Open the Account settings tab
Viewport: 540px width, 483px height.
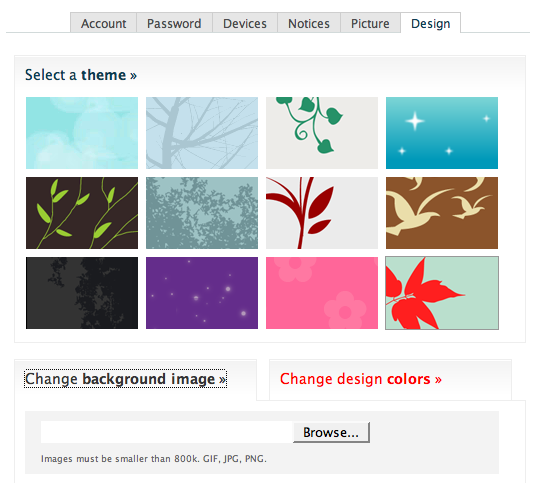[103, 23]
